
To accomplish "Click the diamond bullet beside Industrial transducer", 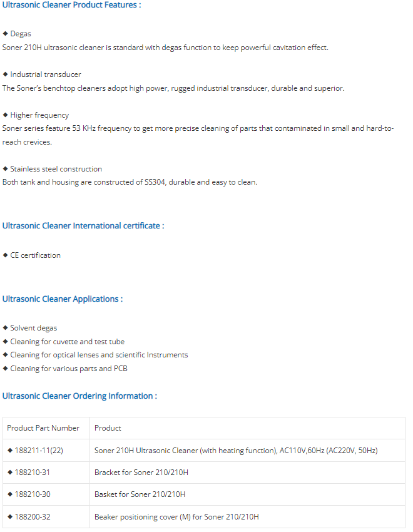I will point(5,74).
